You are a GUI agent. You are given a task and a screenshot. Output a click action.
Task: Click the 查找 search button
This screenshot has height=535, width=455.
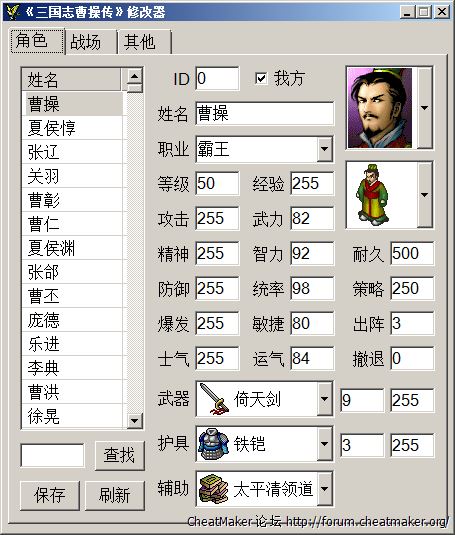pyautogui.click(x=119, y=456)
